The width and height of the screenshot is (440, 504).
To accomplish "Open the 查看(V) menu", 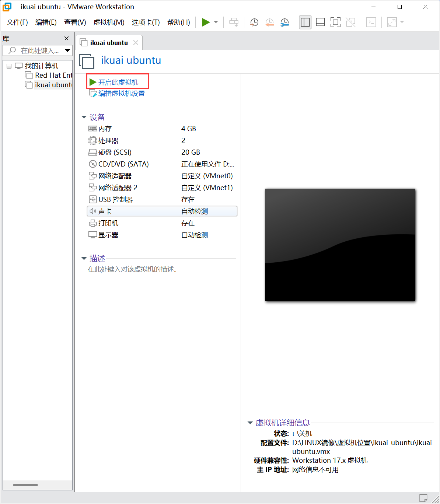I will pos(75,22).
